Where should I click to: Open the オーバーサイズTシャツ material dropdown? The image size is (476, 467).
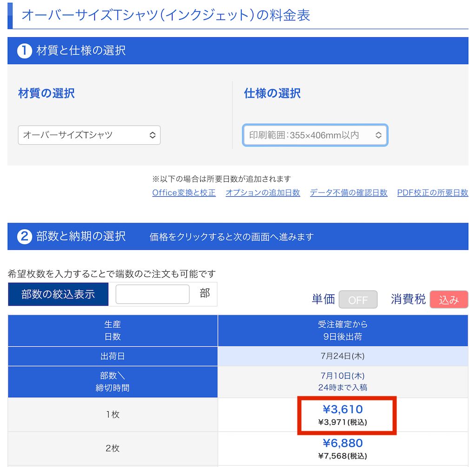click(x=89, y=135)
